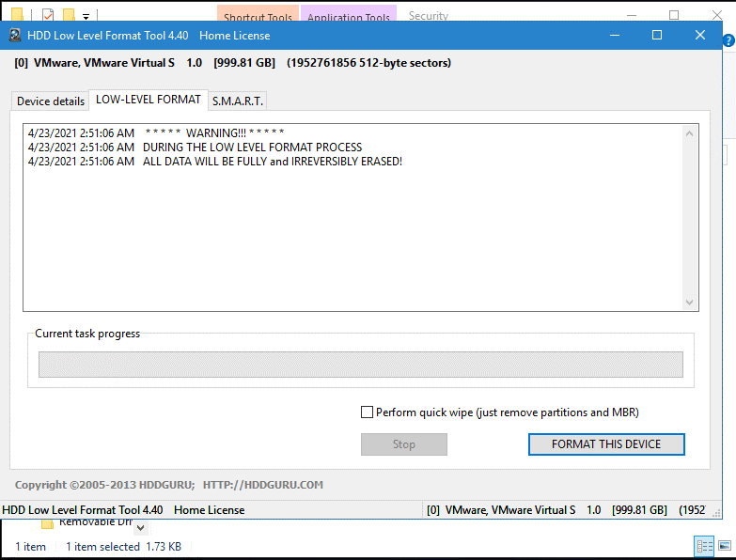Click the Stop button

pos(403,444)
